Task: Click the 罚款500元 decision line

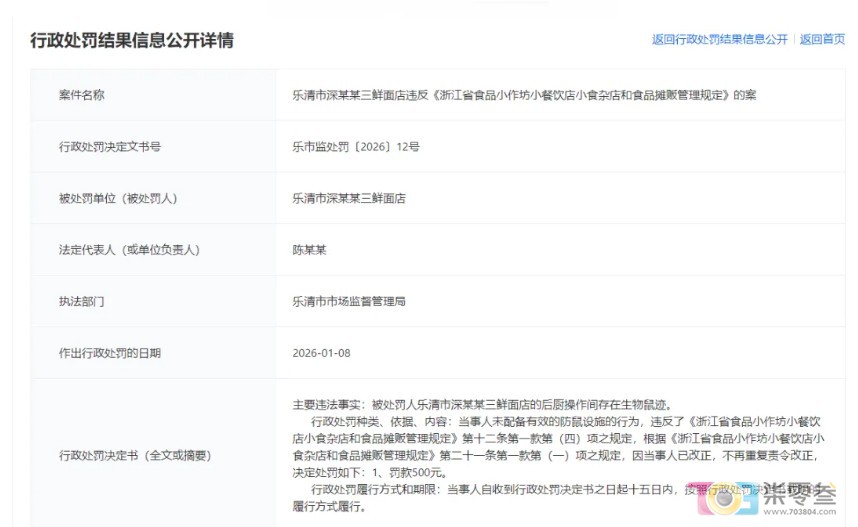Action: (x=370, y=472)
